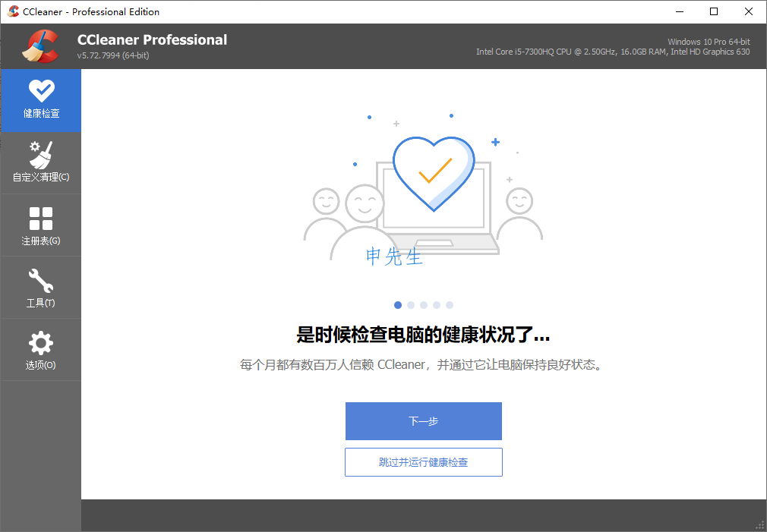Click the heart laptop illustration
The width and height of the screenshot is (767, 532).
424,188
